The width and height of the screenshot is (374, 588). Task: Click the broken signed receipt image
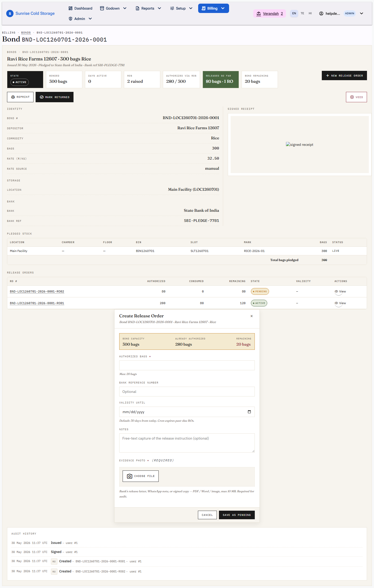point(299,145)
